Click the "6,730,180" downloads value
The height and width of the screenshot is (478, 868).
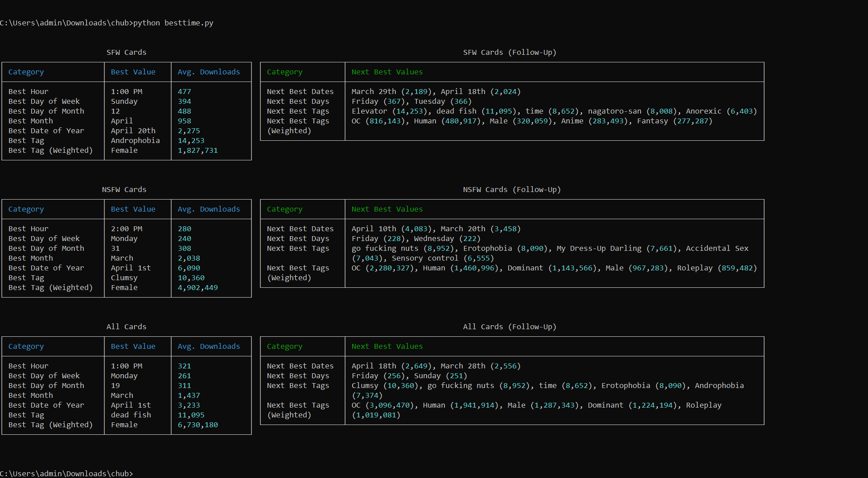tap(197, 425)
